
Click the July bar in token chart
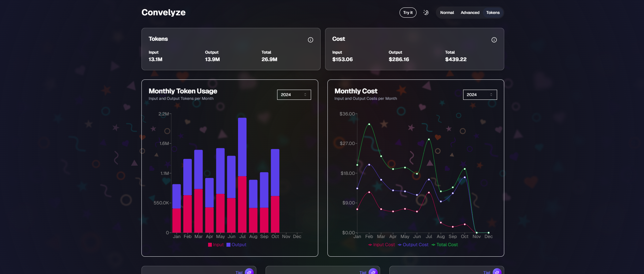pos(242,175)
